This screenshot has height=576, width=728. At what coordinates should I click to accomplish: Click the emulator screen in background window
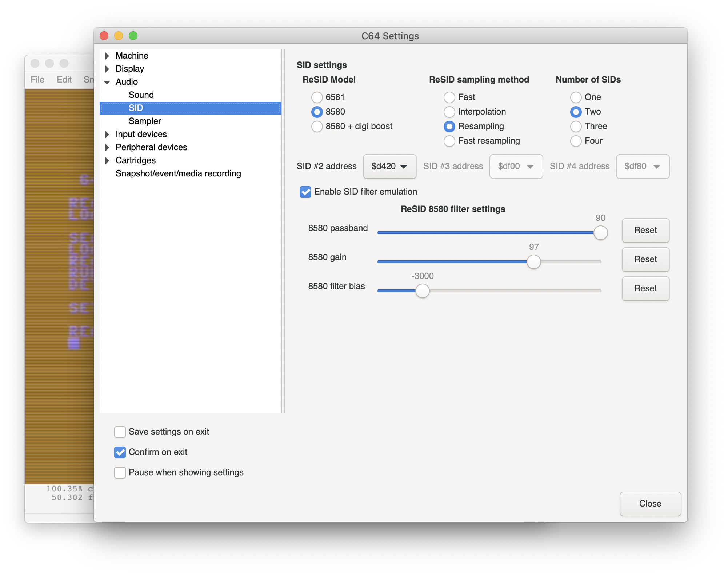(59, 287)
